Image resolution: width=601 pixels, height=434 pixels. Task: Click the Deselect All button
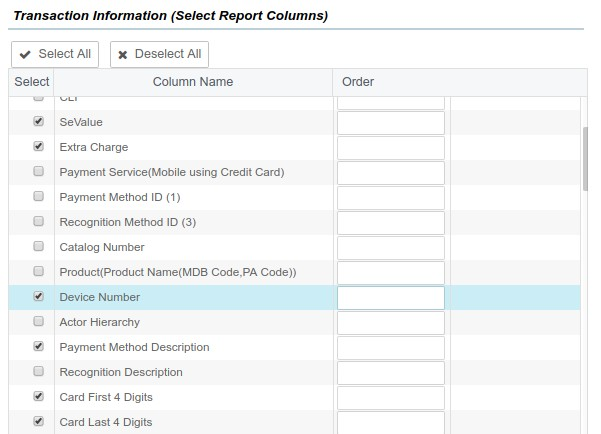coord(159,54)
